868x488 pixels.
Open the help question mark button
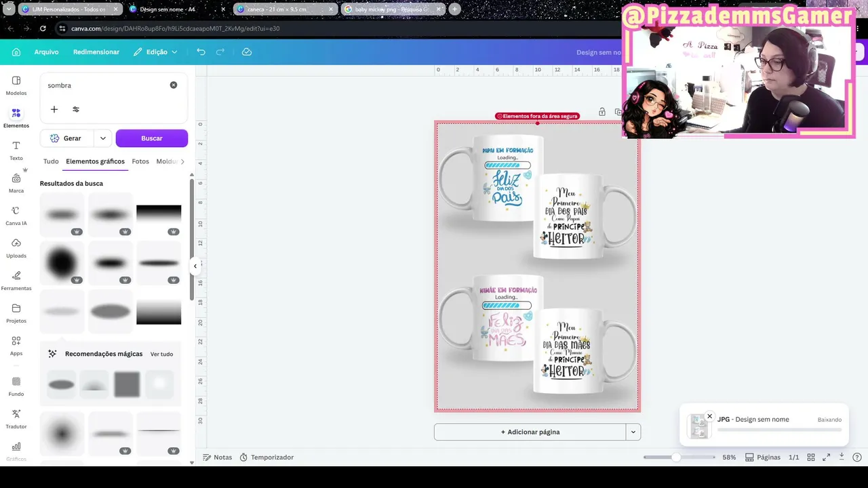point(857,457)
